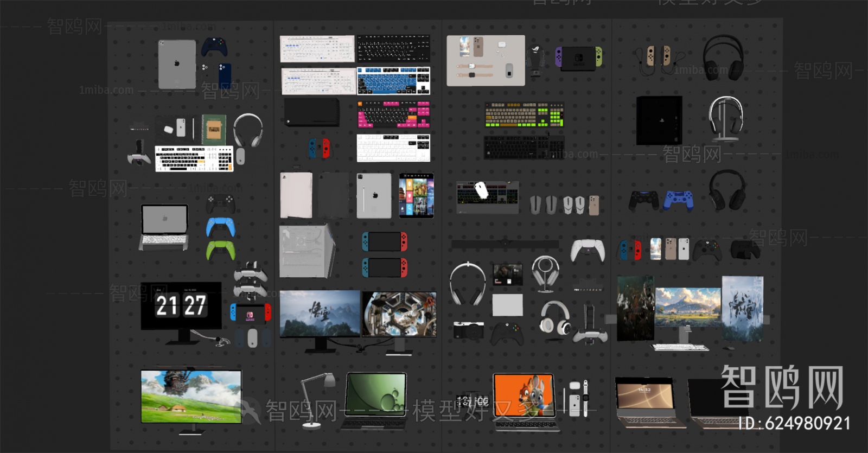Image resolution: width=868 pixels, height=453 pixels.
Task: Click the blue PlayStation controller
Action: tap(679, 200)
